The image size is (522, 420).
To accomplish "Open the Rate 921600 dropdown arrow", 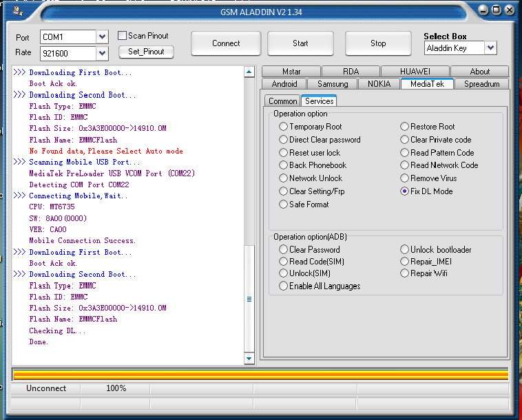I will tap(102, 53).
